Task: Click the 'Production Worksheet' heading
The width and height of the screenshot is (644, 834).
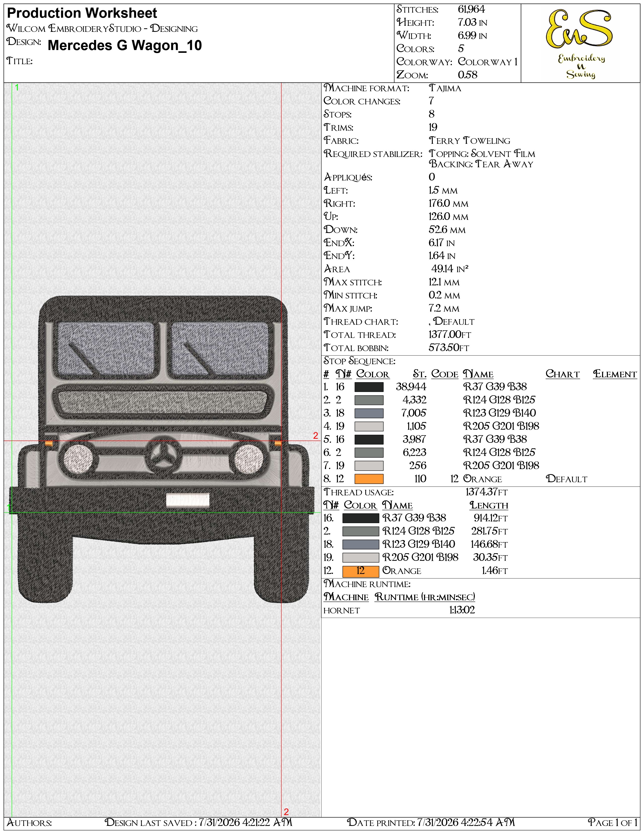Action: 82,13
